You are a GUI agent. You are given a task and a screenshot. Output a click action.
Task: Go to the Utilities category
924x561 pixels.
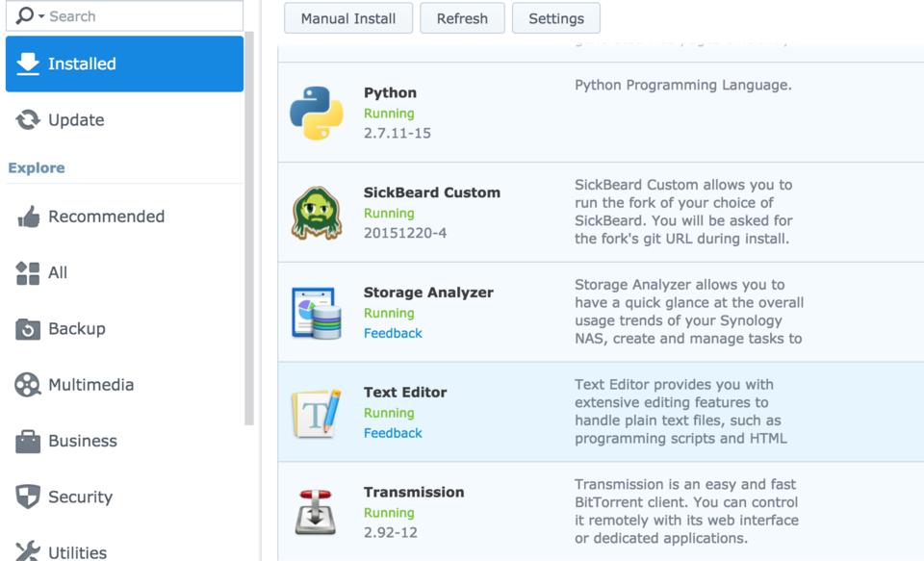77,551
